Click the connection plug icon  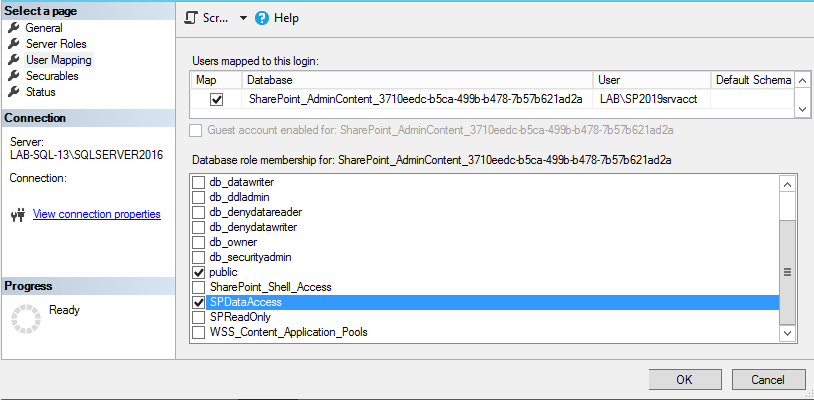tap(18, 215)
